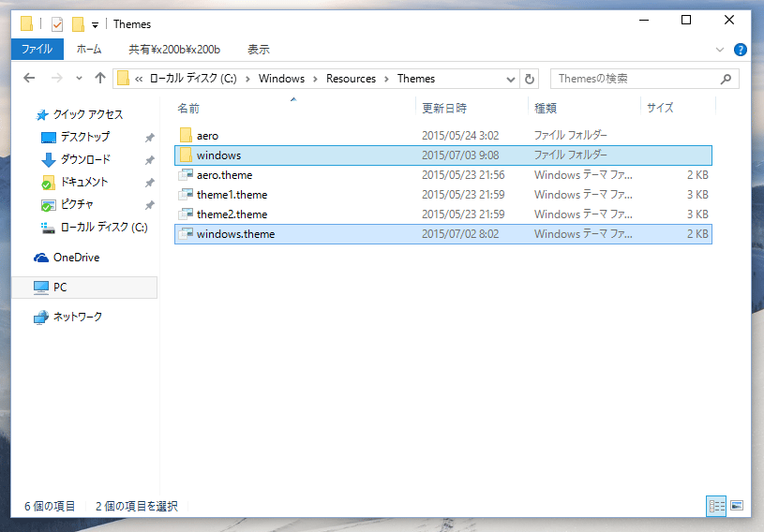Open クイック アクセス in navigation pane
This screenshot has width=764, height=532.
tap(88, 114)
